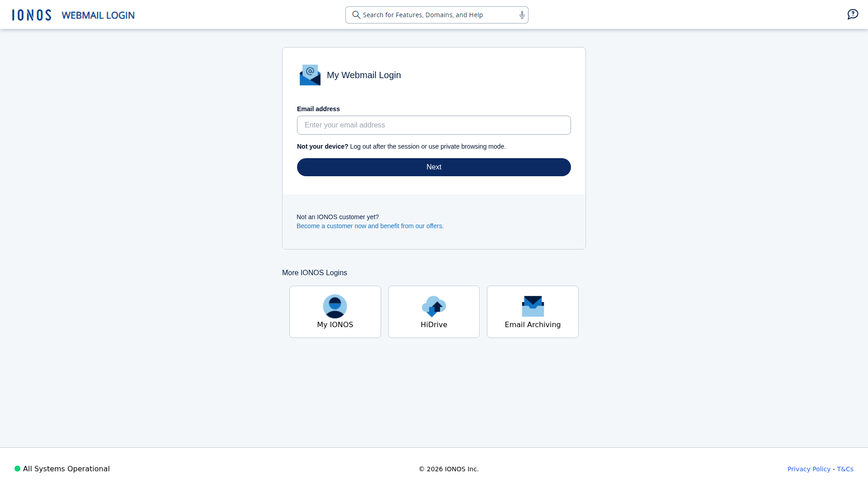Click the HiDrive cloud icon

(434, 306)
